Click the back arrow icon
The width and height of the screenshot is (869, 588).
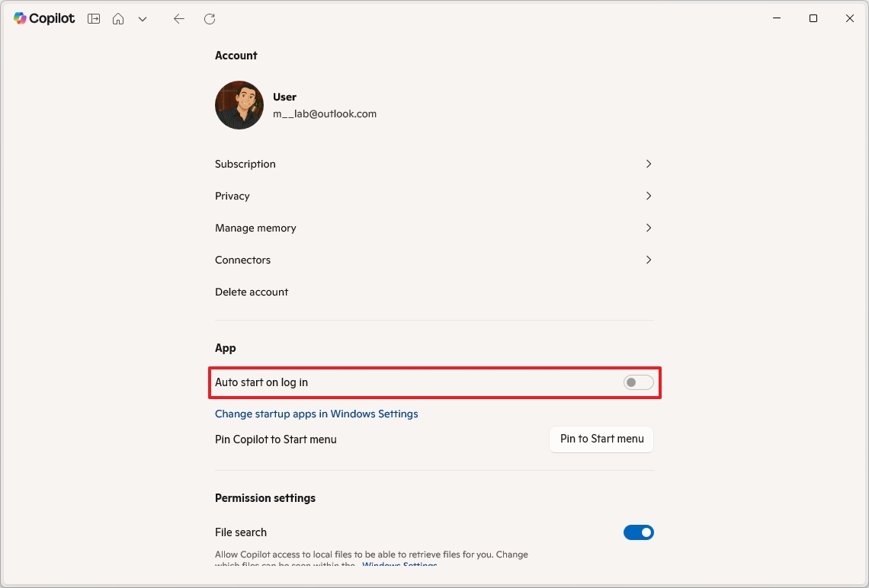pyautogui.click(x=178, y=18)
